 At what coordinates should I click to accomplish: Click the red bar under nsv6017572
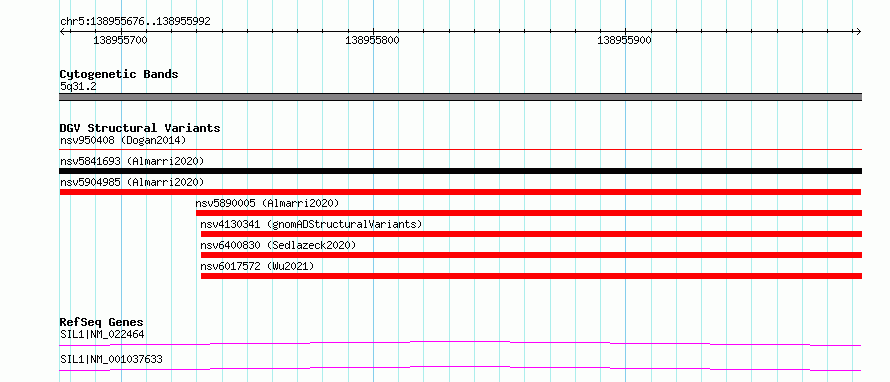click(531, 276)
